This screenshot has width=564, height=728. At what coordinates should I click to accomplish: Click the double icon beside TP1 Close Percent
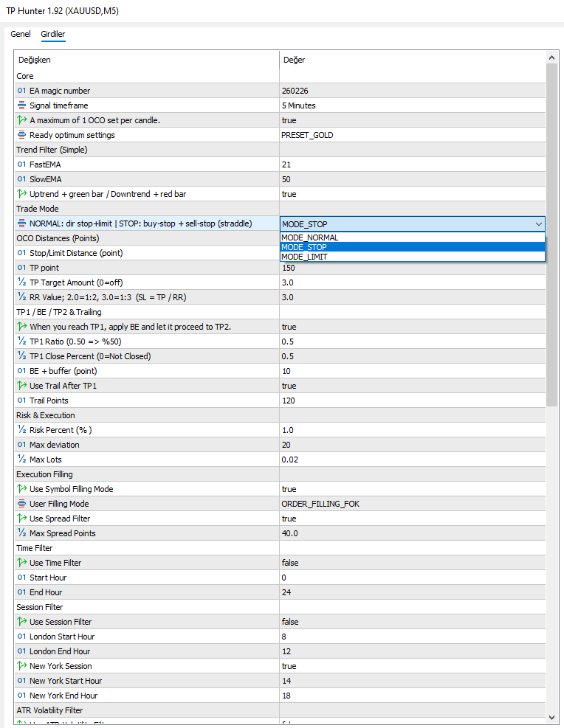[x=22, y=356]
